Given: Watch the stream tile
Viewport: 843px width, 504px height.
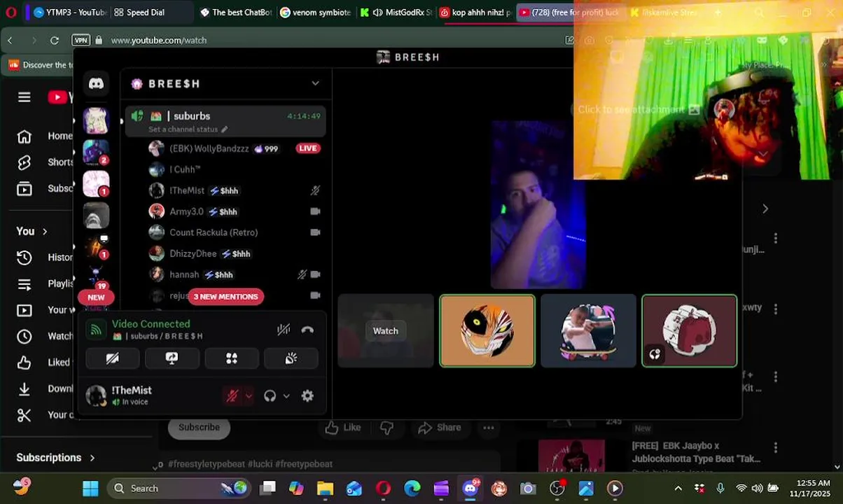Looking at the screenshot, I should (x=385, y=331).
